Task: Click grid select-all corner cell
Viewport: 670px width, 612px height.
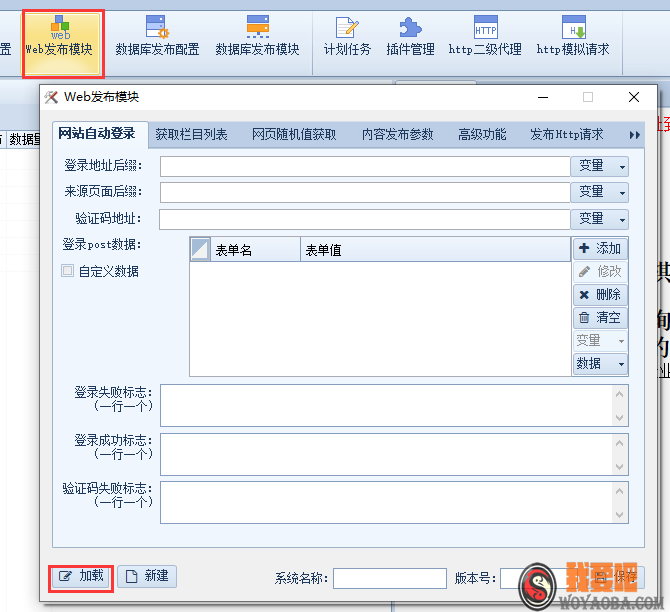Action: [200, 249]
